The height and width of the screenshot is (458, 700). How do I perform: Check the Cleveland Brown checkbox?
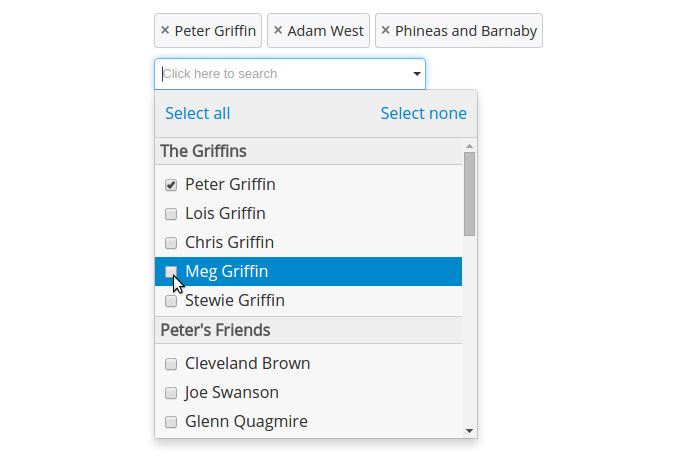171,364
